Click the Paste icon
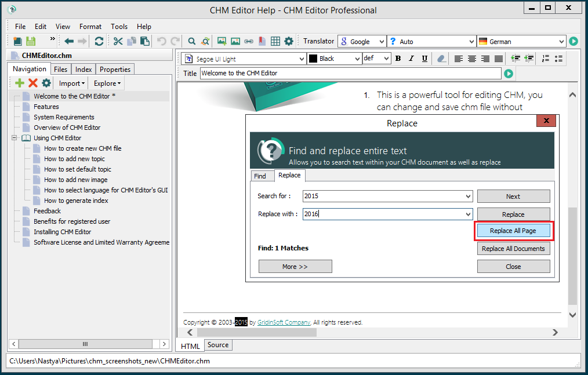Viewport: 588px width, 375px height. 146,41
